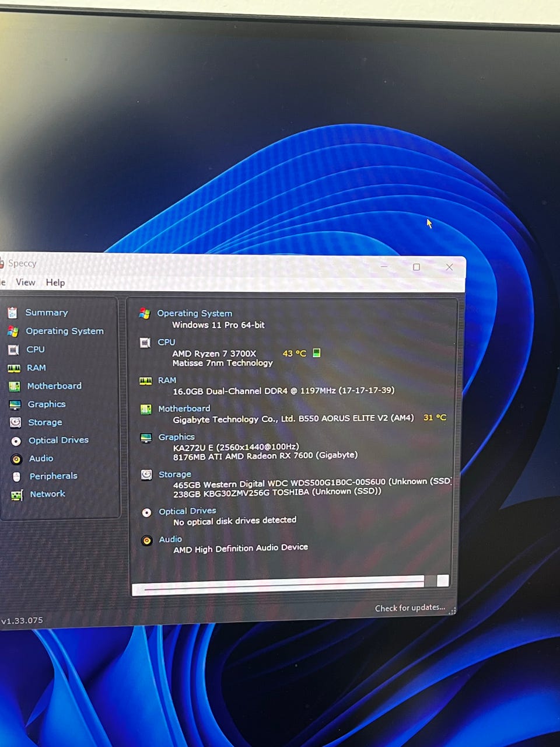Viewport: 560px width, 747px height.
Task: Show RAM details from sidebar
Action: [x=36, y=368]
